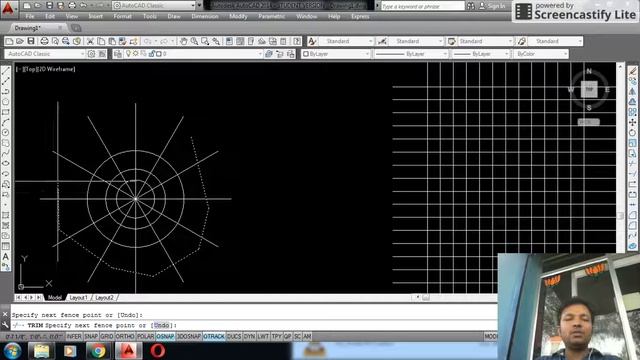The width and height of the screenshot is (640, 360).
Task: Click the TOP face of the ViewCube
Action: click(x=589, y=89)
